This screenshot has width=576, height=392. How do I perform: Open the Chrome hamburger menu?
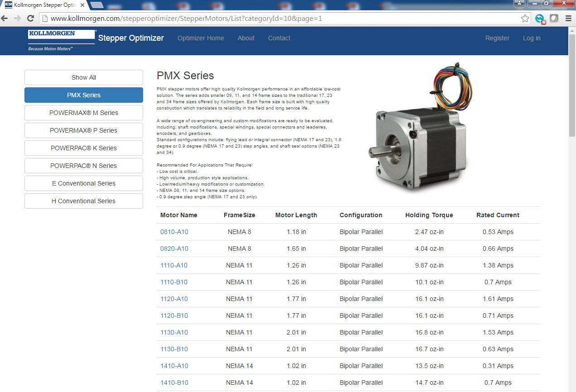pos(568,19)
